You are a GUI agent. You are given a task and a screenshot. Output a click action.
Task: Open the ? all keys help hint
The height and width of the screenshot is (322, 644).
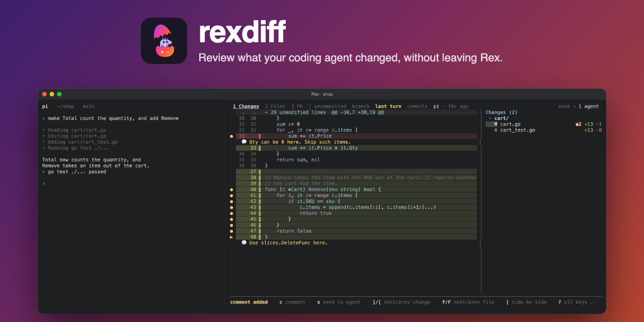click(576, 302)
